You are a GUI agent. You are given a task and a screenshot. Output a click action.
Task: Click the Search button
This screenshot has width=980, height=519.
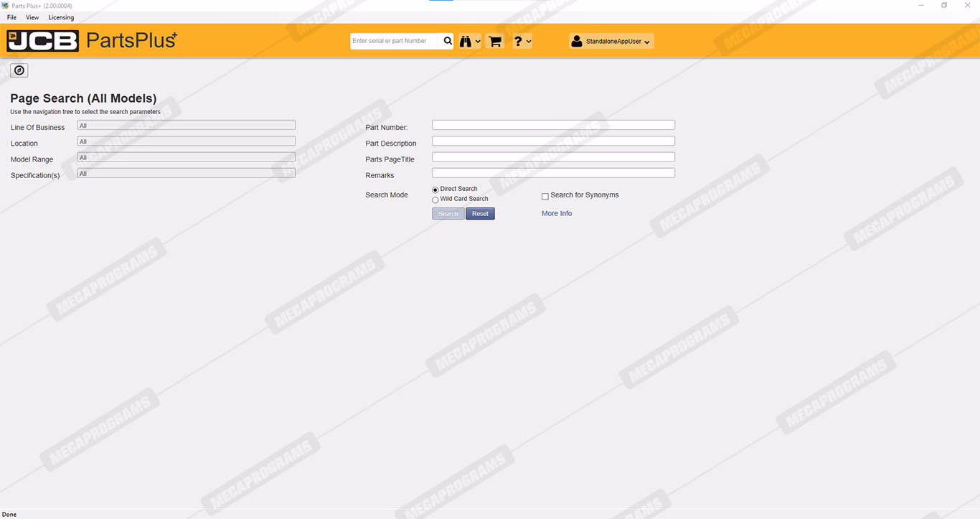[x=448, y=214]
